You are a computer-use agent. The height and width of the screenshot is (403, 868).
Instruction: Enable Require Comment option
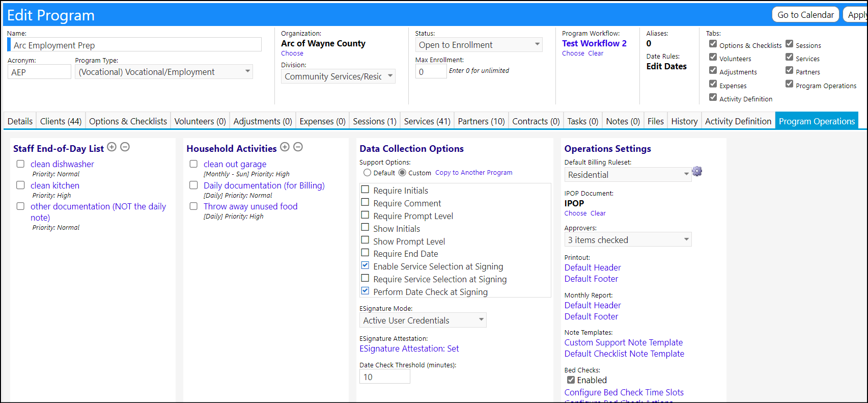(x=365, y=202)
